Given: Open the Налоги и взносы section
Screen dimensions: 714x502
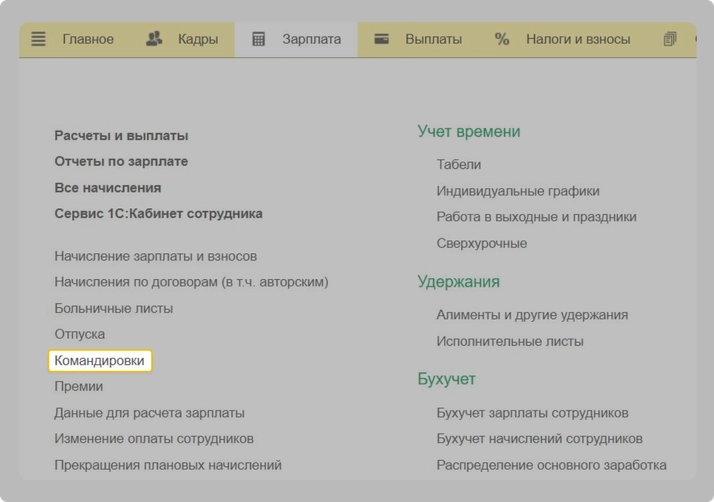Looking at the screenshot, I should [578, 39].
